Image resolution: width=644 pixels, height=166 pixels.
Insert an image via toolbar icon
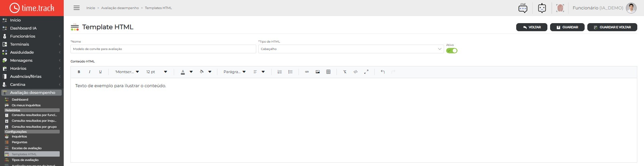pyautogui.click(x=318, y=72)
